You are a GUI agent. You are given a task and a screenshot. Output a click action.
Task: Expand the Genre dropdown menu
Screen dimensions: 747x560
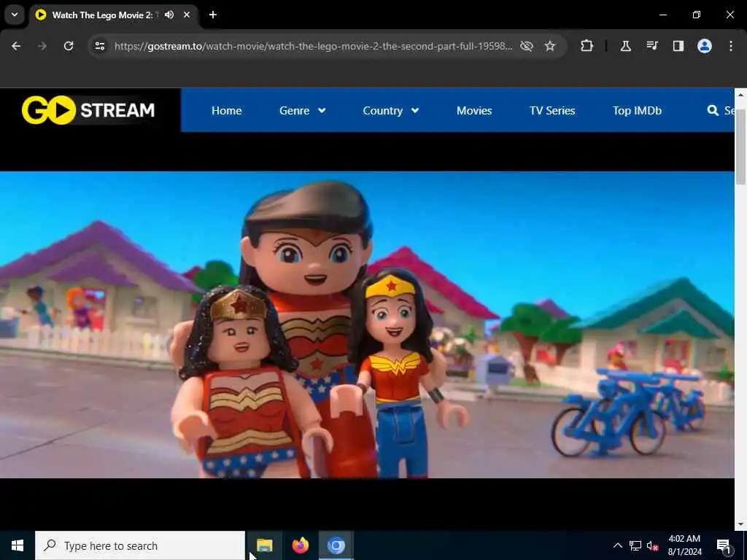click(303, 111)
